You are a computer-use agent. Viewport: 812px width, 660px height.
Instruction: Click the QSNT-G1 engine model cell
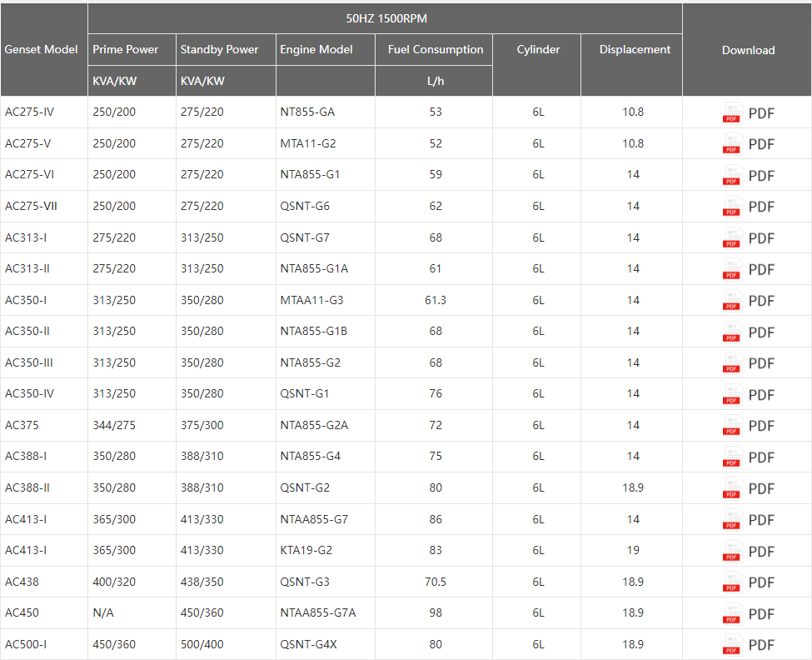point(325,393)
